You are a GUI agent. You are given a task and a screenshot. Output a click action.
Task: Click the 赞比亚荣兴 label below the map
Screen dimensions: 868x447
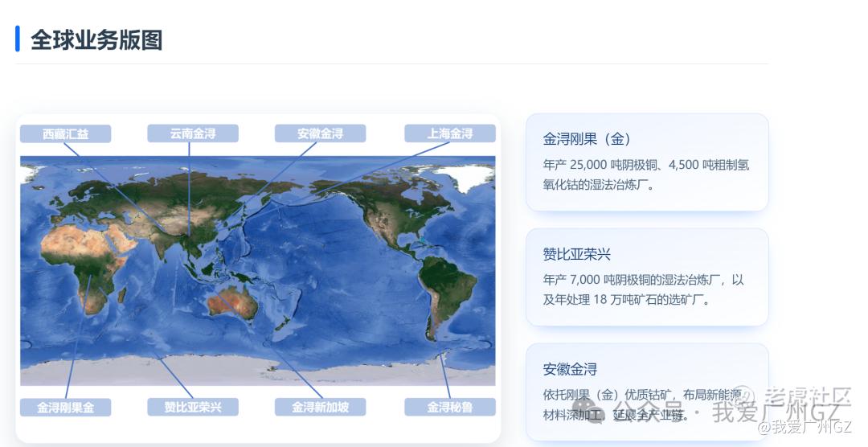(193, 407)
